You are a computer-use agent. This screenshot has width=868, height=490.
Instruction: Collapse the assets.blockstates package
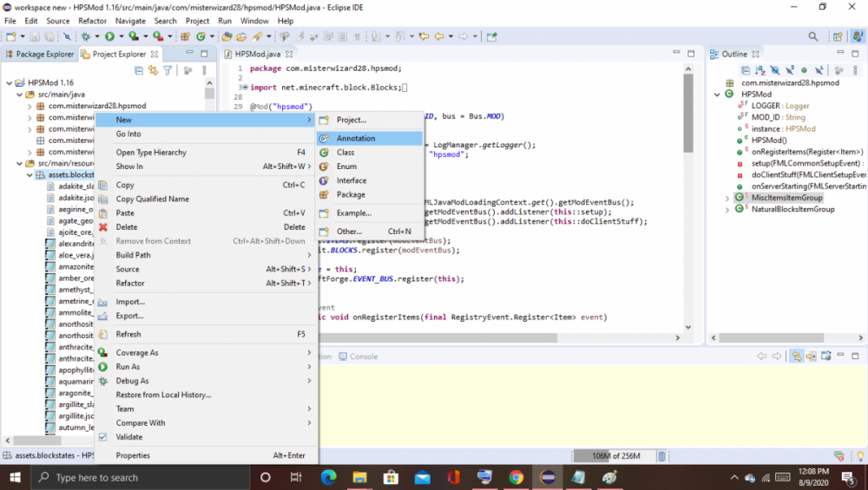(x=30, y=175)
